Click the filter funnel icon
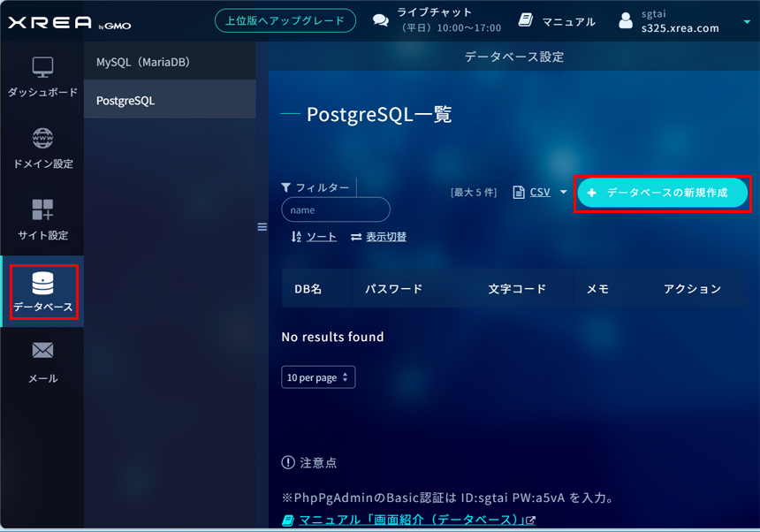The height and width of the screenshot is (532, 760). (x=286, y=187)
